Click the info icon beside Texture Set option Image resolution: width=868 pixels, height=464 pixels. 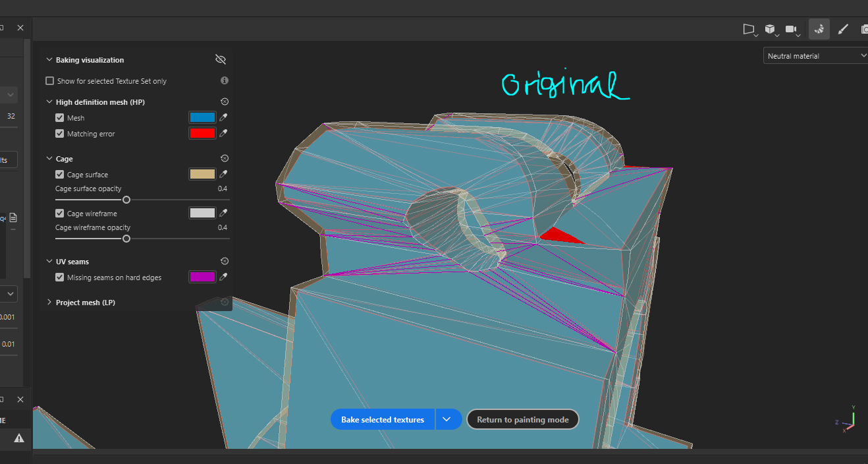click(224, 80)
